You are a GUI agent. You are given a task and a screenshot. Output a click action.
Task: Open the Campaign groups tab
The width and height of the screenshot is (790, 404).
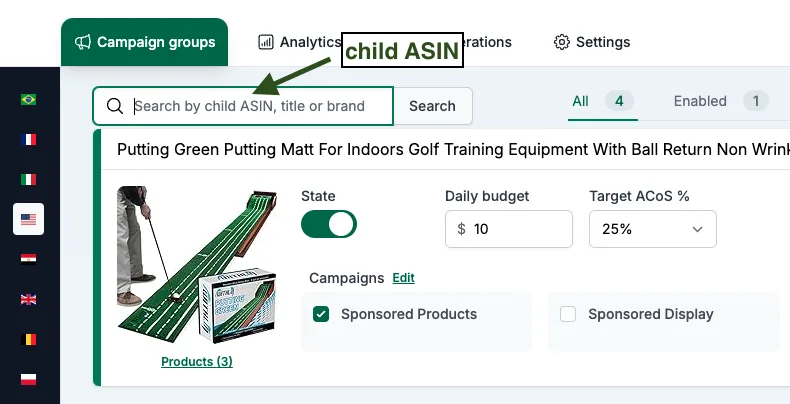(x=145, y=42)
